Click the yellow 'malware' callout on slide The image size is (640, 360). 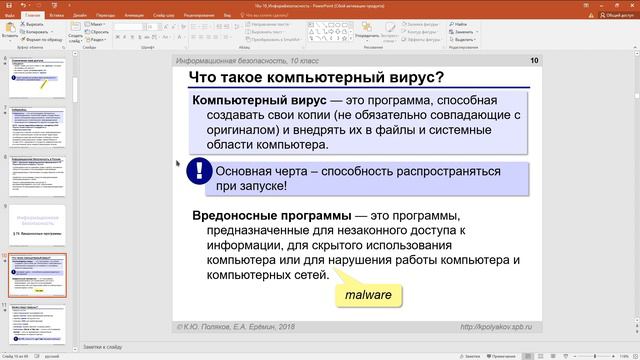368,295
